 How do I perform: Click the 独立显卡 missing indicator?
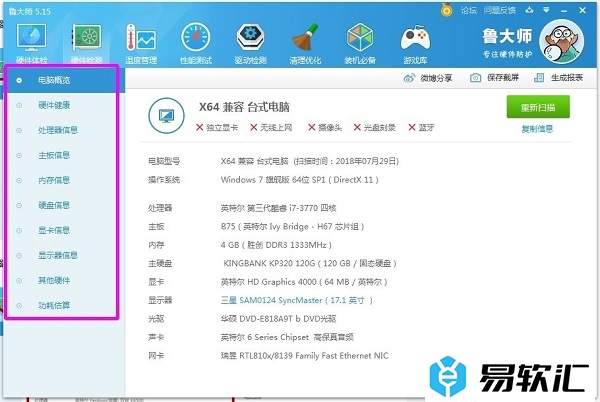217,127
